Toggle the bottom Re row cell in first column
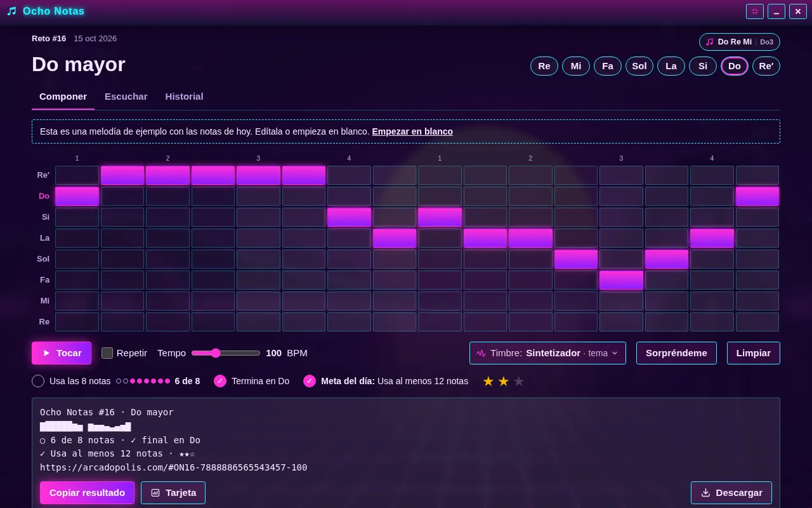Screen dimensions: 812x508 (77, 322)
